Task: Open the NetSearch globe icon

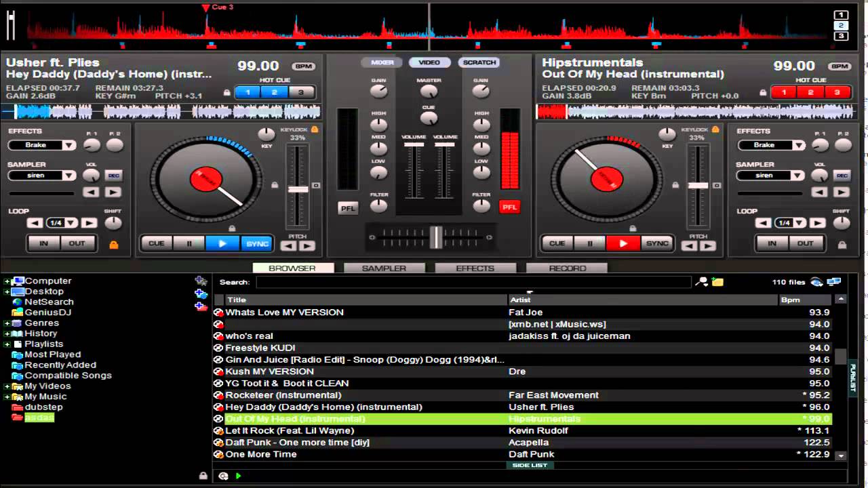Action: coord(18,302)
